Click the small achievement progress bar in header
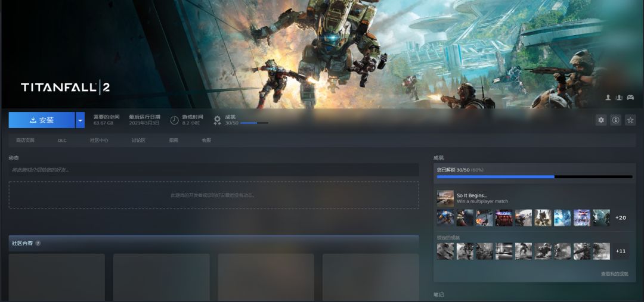 click(x=254, y=123)
